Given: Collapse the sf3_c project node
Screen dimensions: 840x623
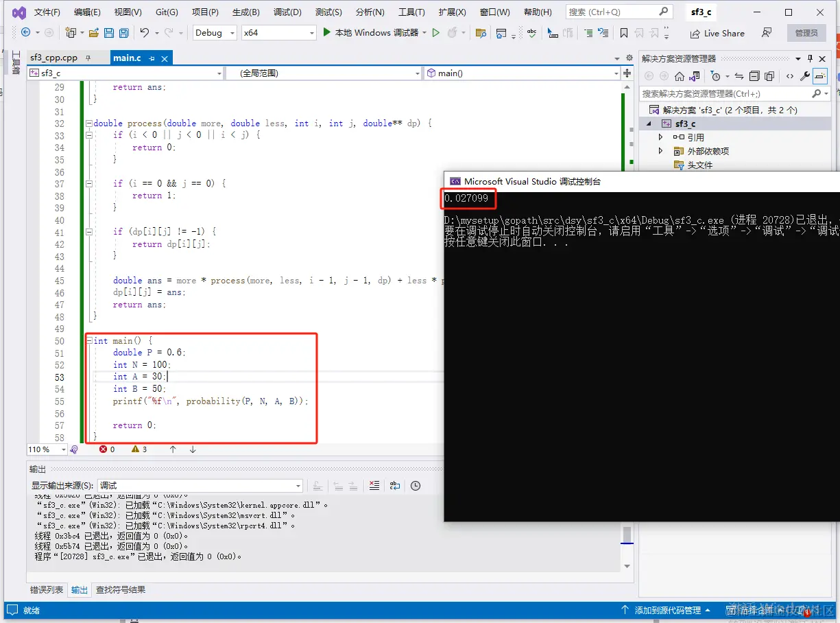Looking at the screenshot, I should point(649,124).
